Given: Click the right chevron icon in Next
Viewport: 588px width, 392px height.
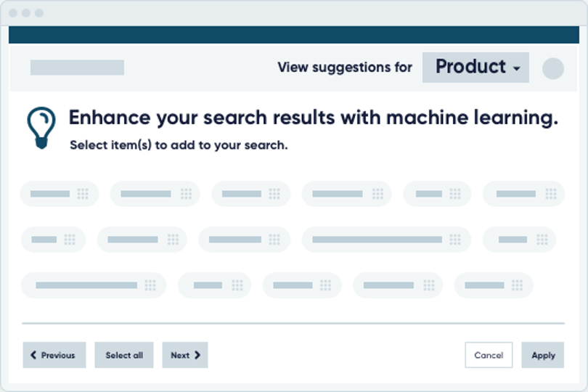Looking at the screenshot, I should (197, 355).
